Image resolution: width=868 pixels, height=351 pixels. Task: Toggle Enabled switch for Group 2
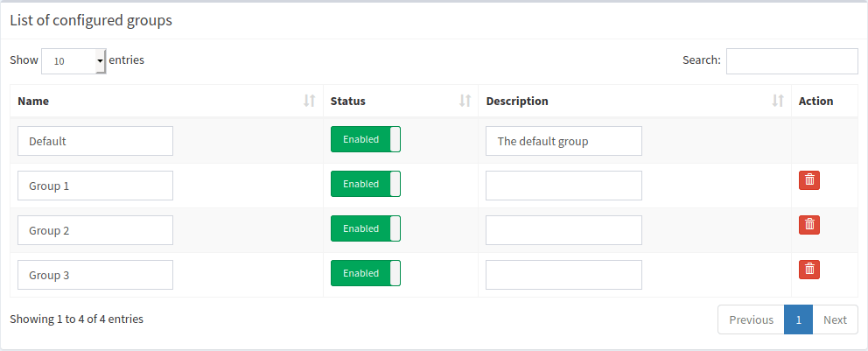(366, 228)
